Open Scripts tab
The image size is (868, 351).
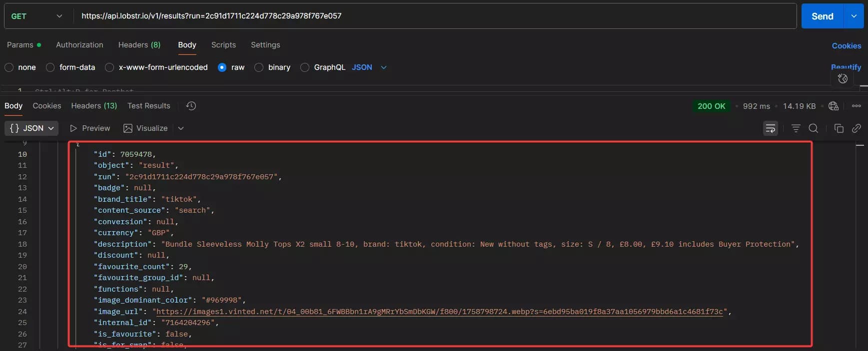coord(223,45)
